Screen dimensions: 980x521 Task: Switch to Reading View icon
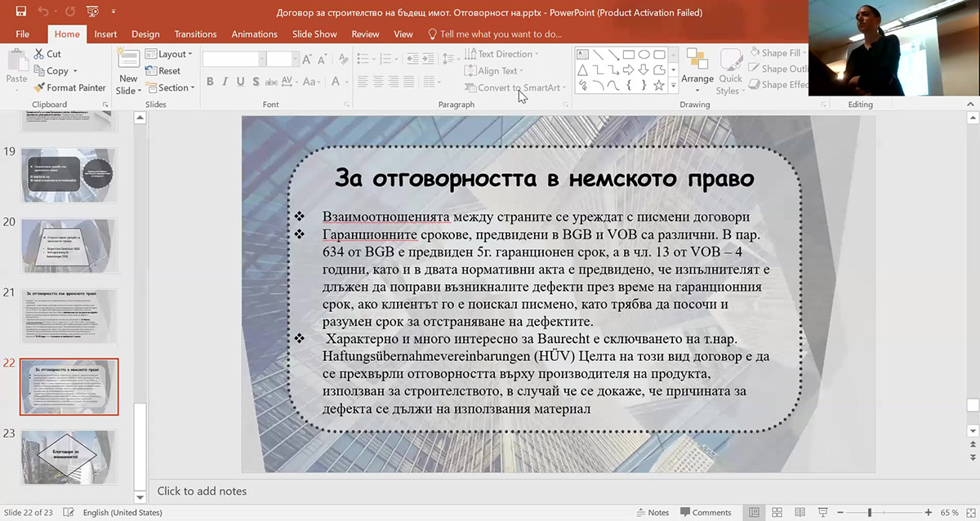click(798, 513)
